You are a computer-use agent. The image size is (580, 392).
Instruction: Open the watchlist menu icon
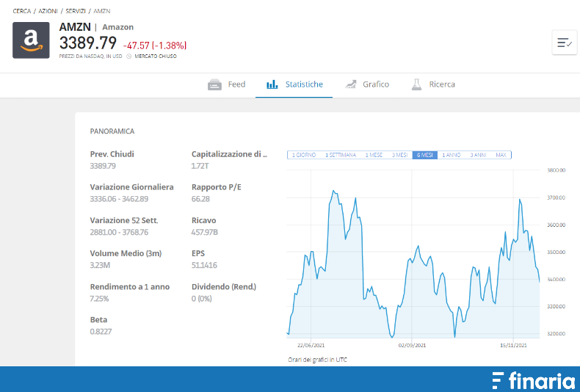[x=565, y=43]
